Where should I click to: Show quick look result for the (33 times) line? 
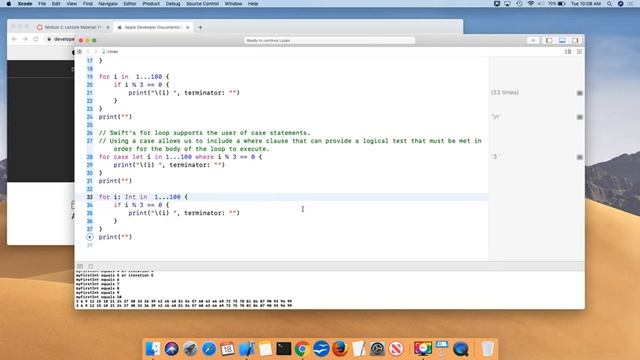pos(580,93)
